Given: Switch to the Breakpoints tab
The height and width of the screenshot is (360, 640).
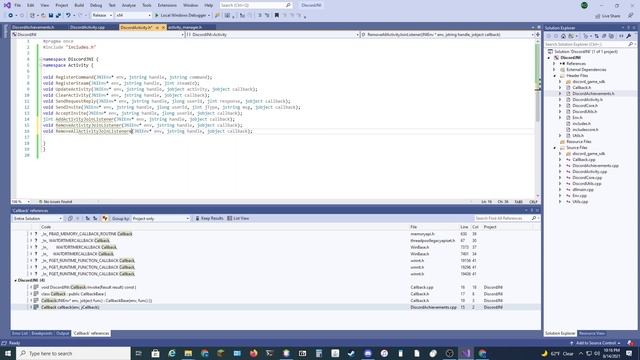Looking at the screenshot, I should [x=42, y=333].
